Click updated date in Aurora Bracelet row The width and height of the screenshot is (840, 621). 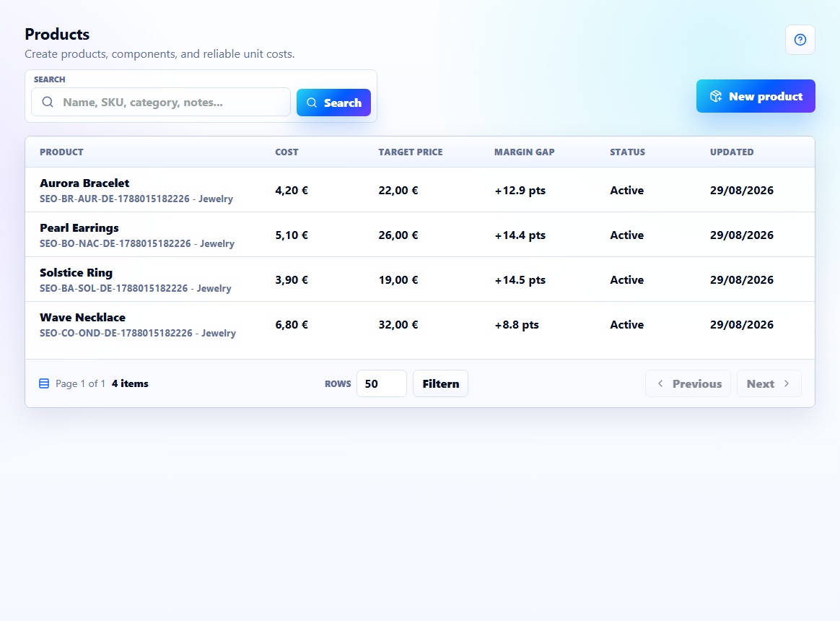pos(741,191)
